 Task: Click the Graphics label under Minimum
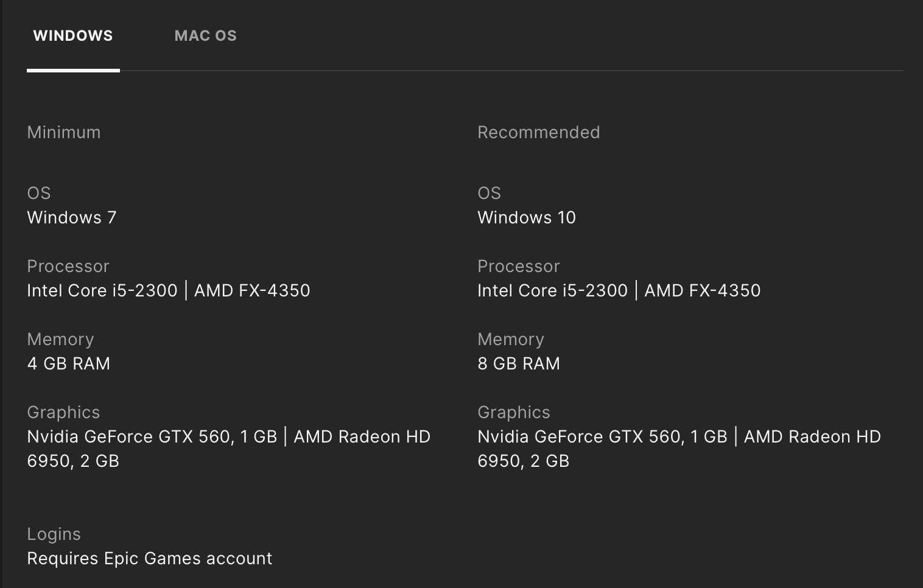tap(63, 413)
